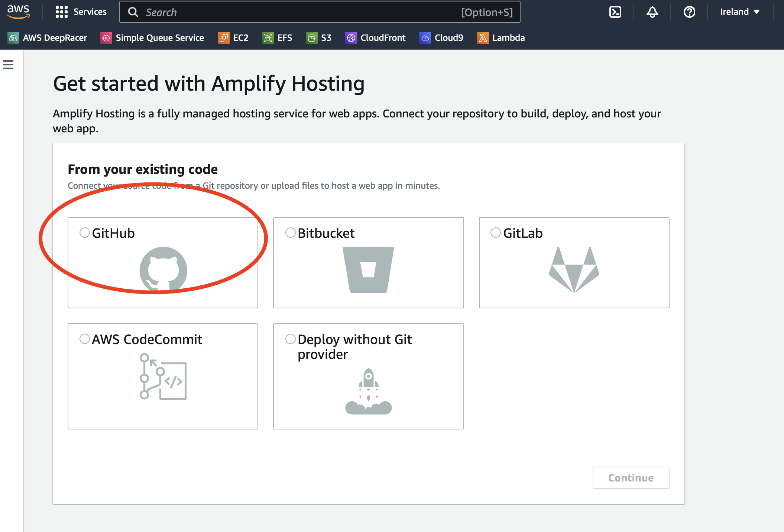Click the EFS service icon
This screenshot has width=784, height=532.
coord(268,38)
